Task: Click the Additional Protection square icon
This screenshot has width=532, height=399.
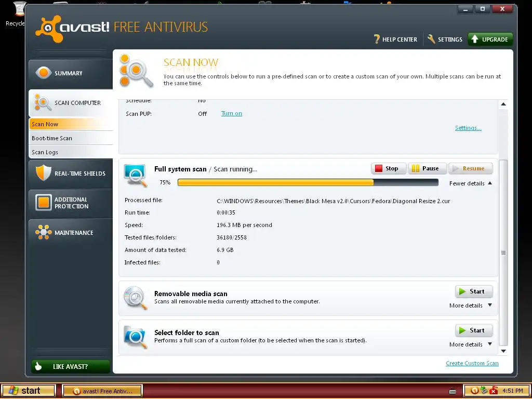Action: tap(44, 203)
